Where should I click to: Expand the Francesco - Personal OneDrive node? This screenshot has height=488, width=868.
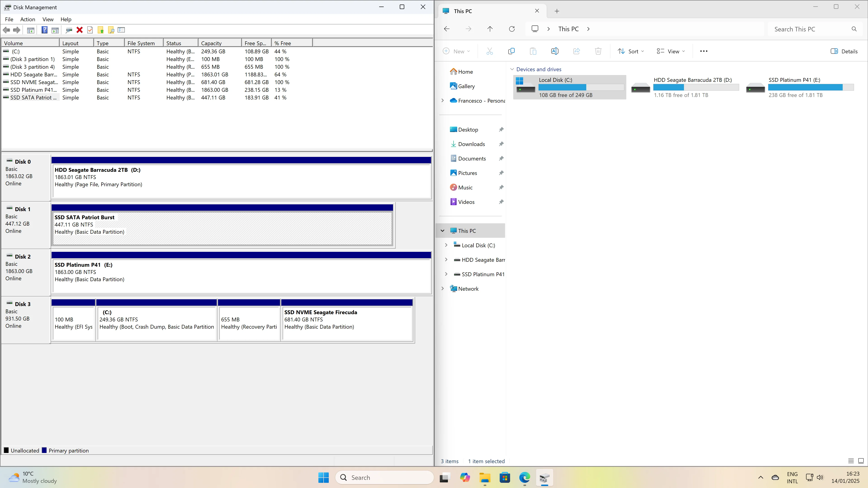point(442,100)
